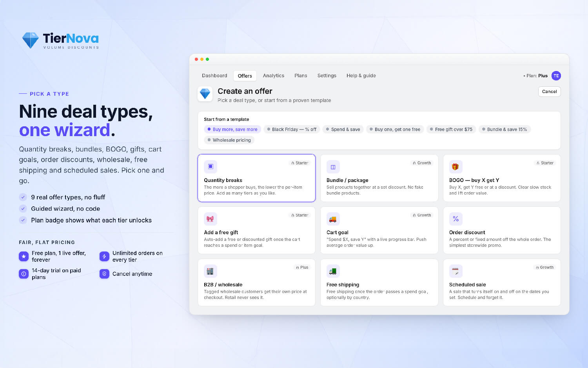
Task: Click the star icon beside Free plan
Action: pyautogui.click(x=24, y=256)
